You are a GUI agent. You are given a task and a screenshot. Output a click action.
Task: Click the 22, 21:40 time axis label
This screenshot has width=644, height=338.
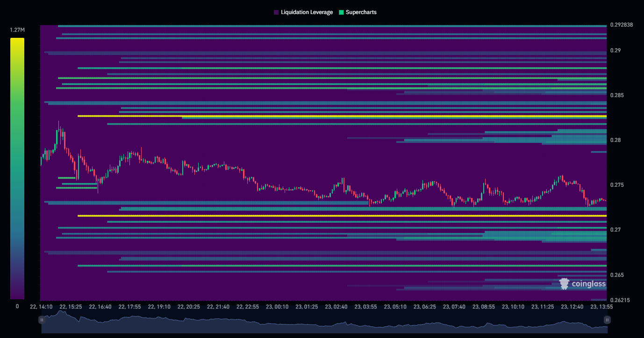(218, 307)
